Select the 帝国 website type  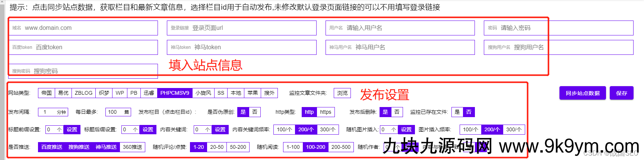pyautogui.click(x=47, y=93)
